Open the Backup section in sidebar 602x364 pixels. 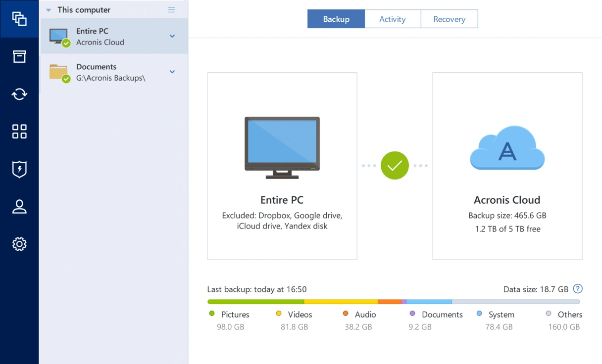click(x=19, y=19)
